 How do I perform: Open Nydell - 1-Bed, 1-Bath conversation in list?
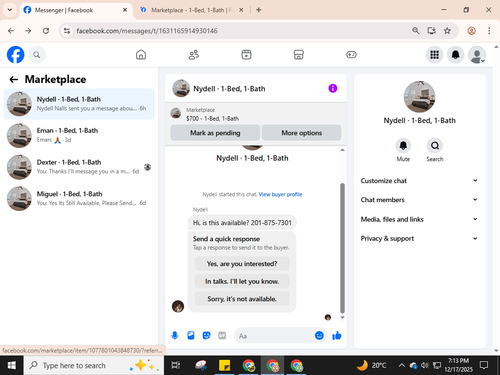click(79, 104)
